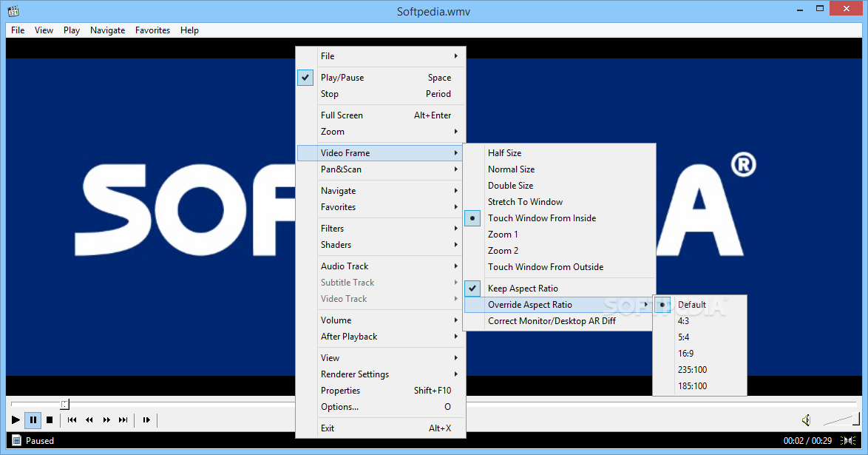The image size is (868, 455).
Task: Expand the Favorites submenu in context menu
Action: (x=382, y=206)
